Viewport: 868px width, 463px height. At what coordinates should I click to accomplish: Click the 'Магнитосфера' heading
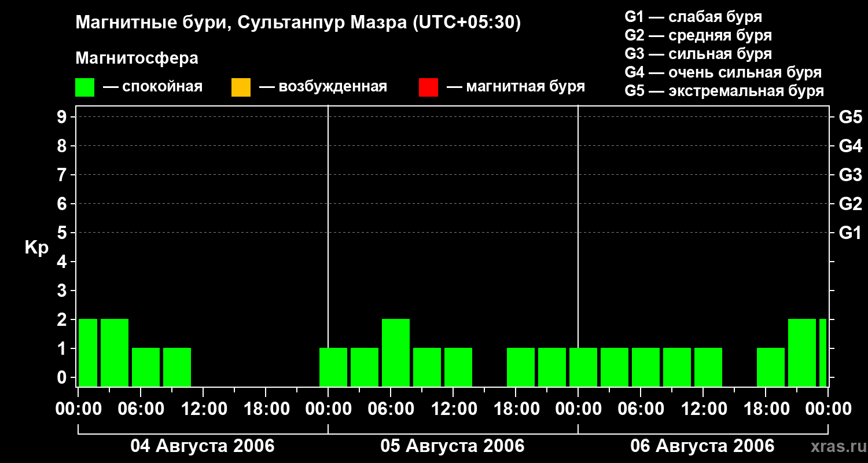137,58
